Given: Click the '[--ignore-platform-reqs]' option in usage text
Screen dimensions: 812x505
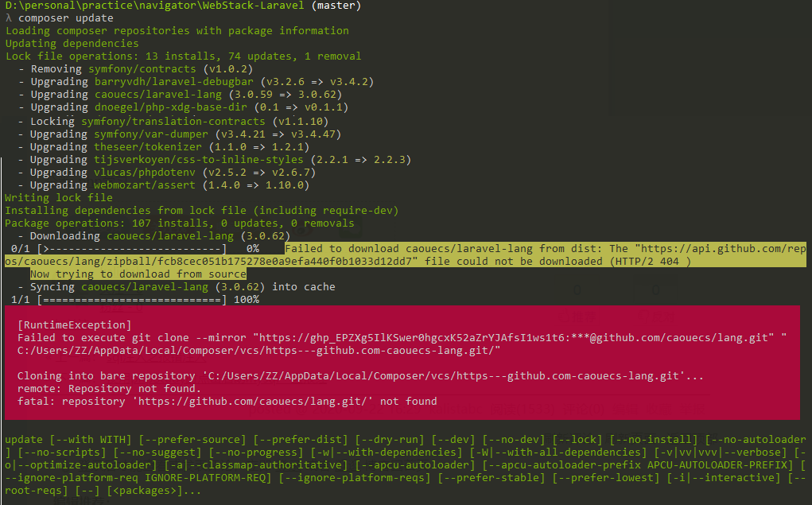Looking at the screenshot, I should click(x=355, y=477).
